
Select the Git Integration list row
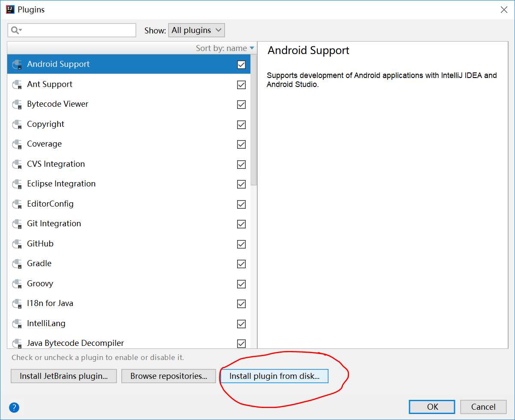(129, 224)
